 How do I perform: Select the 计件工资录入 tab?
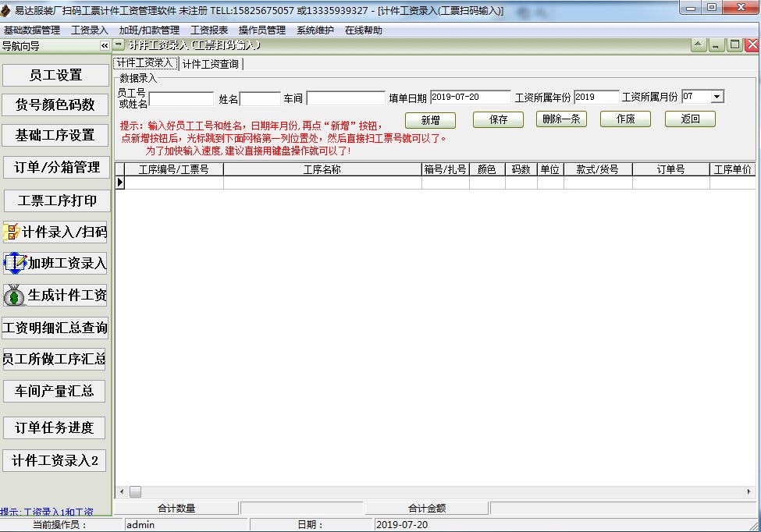145,63
